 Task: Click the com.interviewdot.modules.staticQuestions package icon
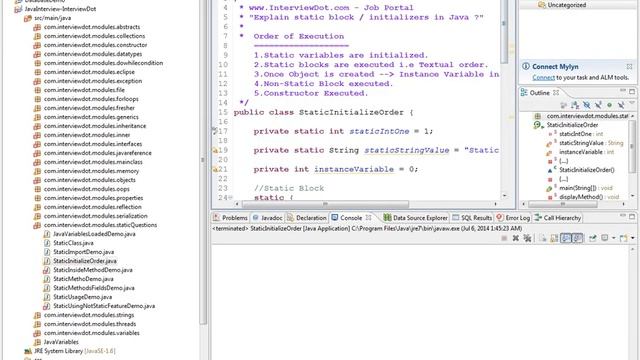37,225
